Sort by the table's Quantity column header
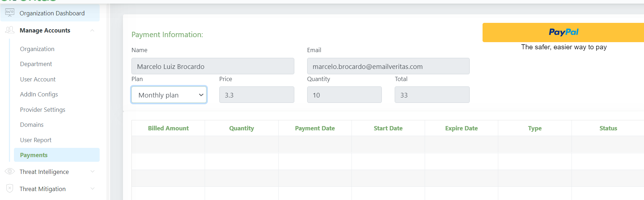This screenshot has height=200, width=644. click(x=241, y=128)
